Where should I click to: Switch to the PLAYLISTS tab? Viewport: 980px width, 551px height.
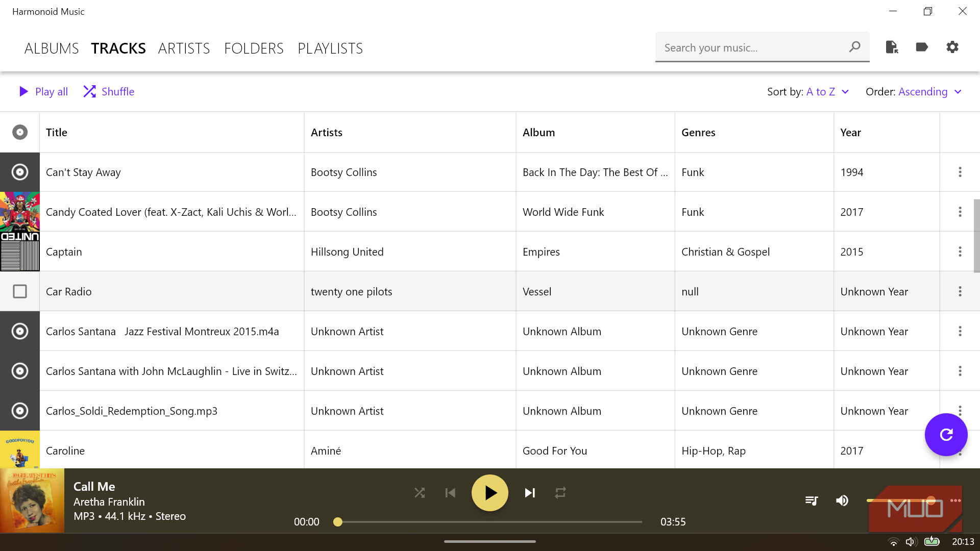click(x=330, y=48)
